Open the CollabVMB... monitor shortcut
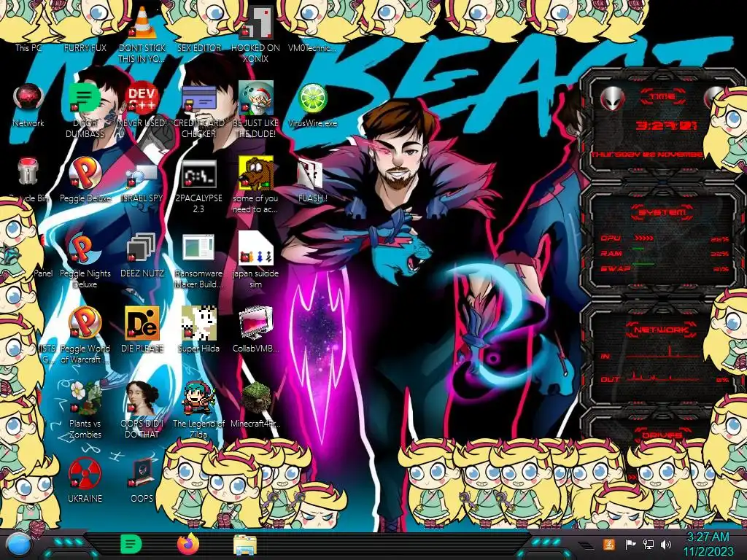Viewport: 747px width, 560px height. tap(256, 323)
